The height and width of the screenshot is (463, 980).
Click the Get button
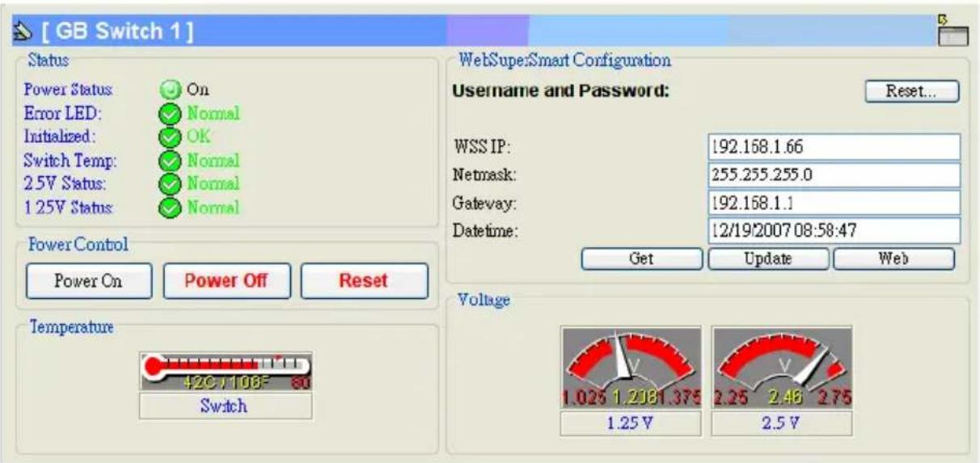coord(642,259)
